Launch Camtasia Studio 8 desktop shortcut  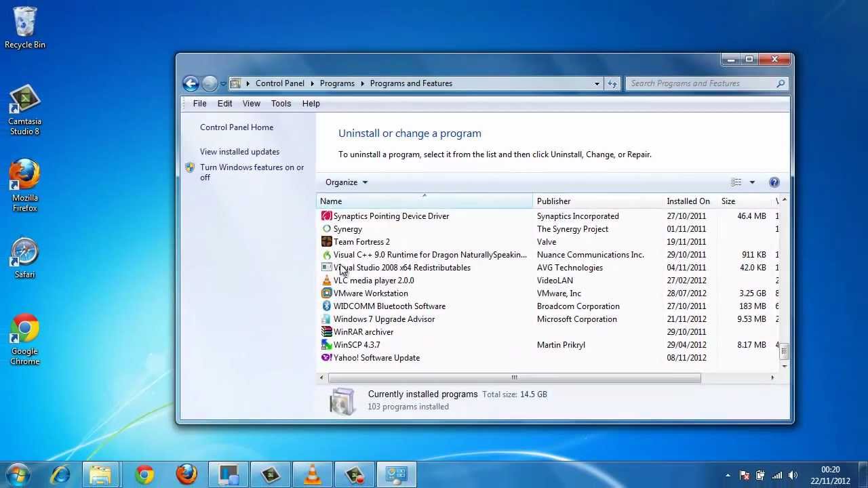coord(24,110)
